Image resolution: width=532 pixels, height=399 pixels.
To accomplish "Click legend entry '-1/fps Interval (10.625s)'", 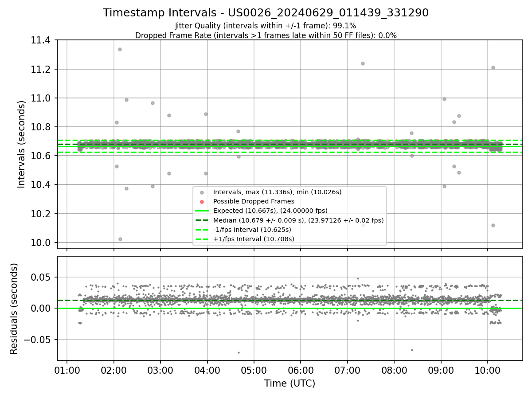I will [252, 230].
